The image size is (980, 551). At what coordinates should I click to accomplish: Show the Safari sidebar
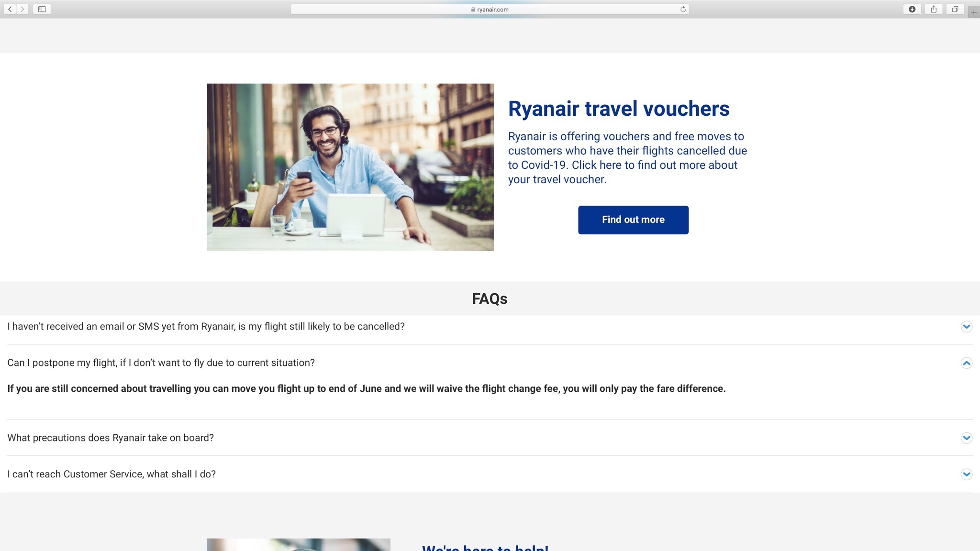pyautogui.click(x=42, y=9)
